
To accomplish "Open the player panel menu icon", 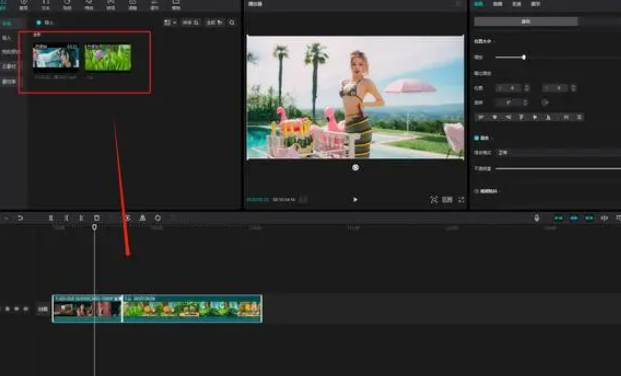I will point(458,4).
